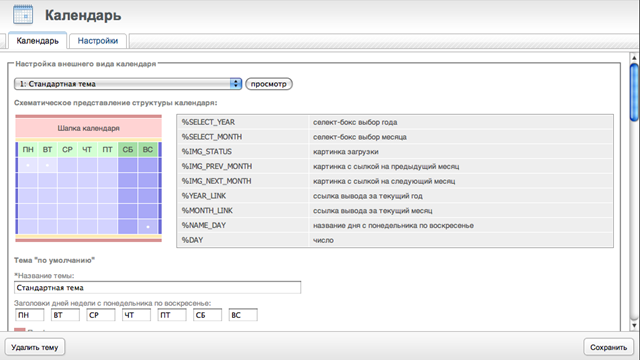Open the Настройки tab

98,41
